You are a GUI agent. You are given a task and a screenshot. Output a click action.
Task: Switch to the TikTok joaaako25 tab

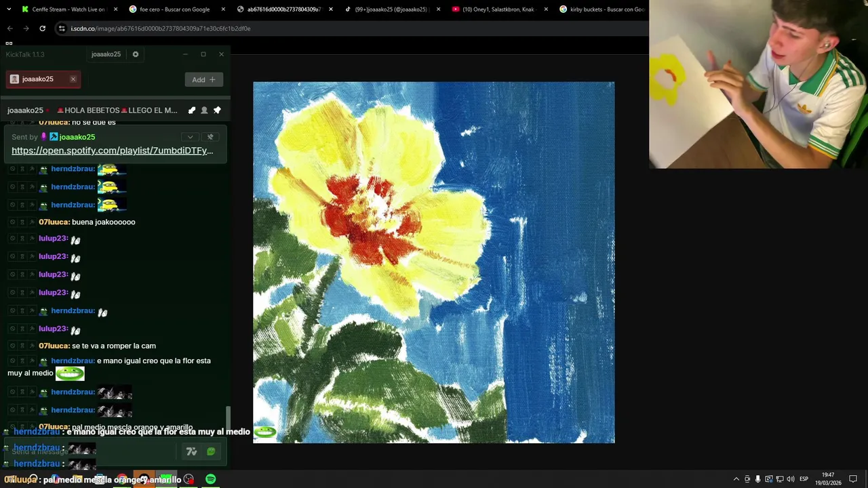[x=391, y=9]
